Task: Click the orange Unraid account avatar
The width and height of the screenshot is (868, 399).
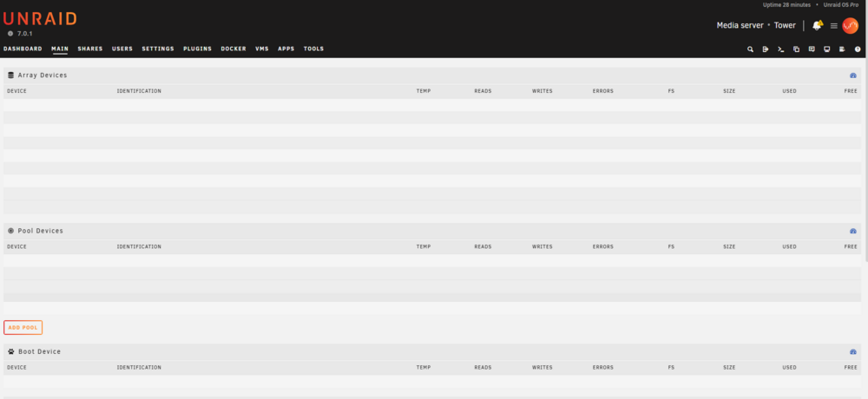Action: 850,25
